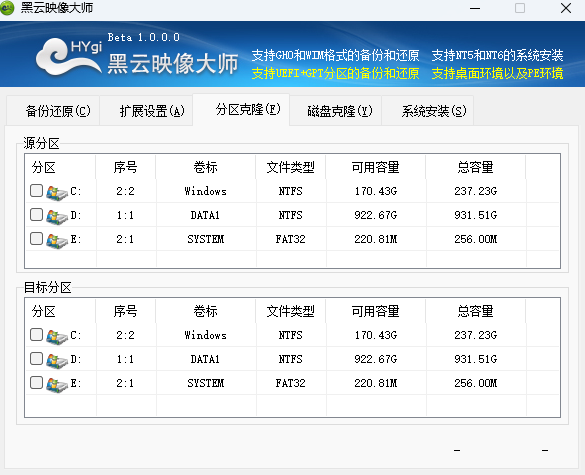Check the source D: DATA1 partition checkbox
The image size is (585, 475).
tap(36, 215)
